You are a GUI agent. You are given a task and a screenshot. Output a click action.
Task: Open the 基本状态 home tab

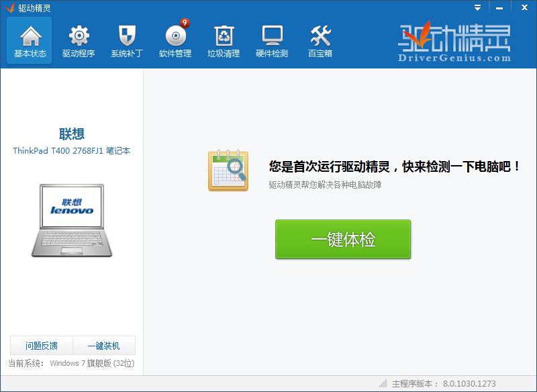pyautogui.click(x=30, y=41)
